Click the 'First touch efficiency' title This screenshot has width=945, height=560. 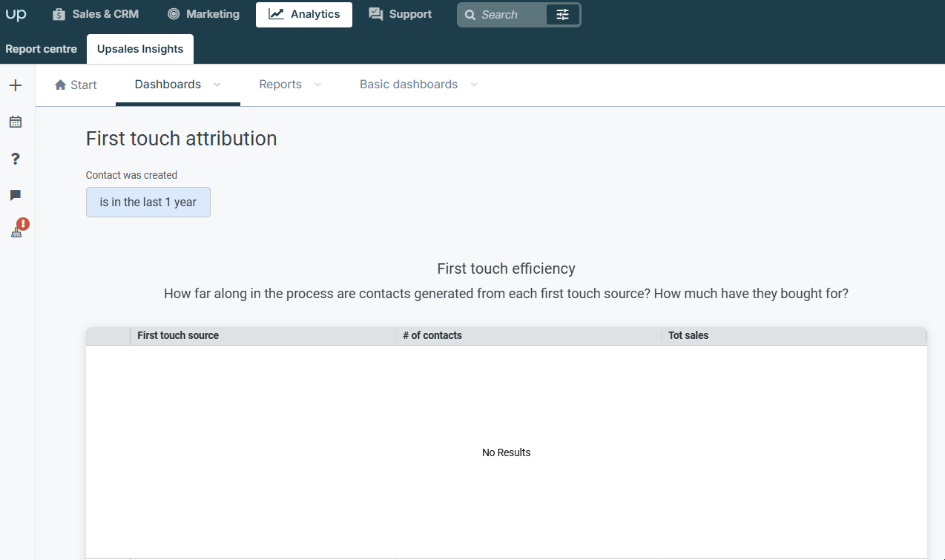point(507,269)
